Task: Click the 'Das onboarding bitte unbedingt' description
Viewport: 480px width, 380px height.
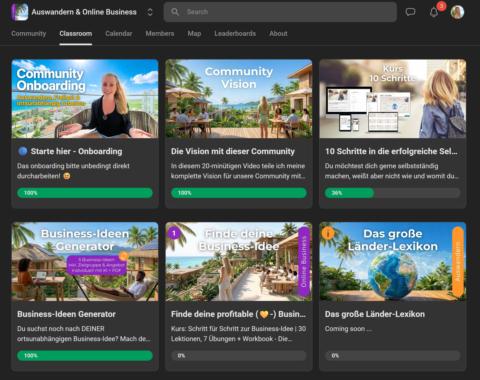Action: pyautogui.click(x=73, y=171)
